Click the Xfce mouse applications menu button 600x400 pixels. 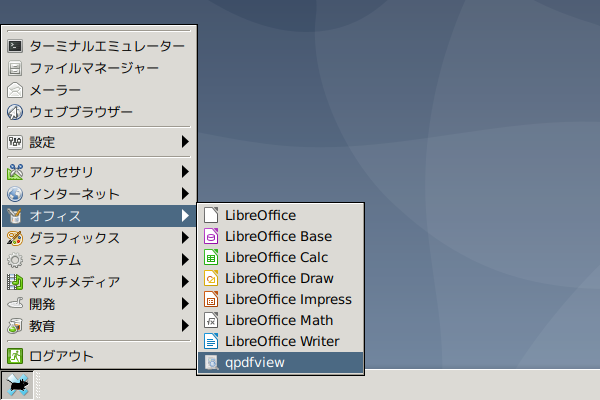(17, 385)
